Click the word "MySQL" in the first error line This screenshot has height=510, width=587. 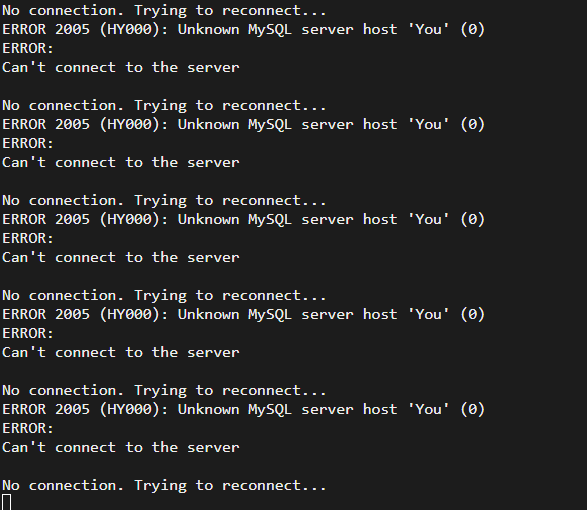[x=270, y=30]
